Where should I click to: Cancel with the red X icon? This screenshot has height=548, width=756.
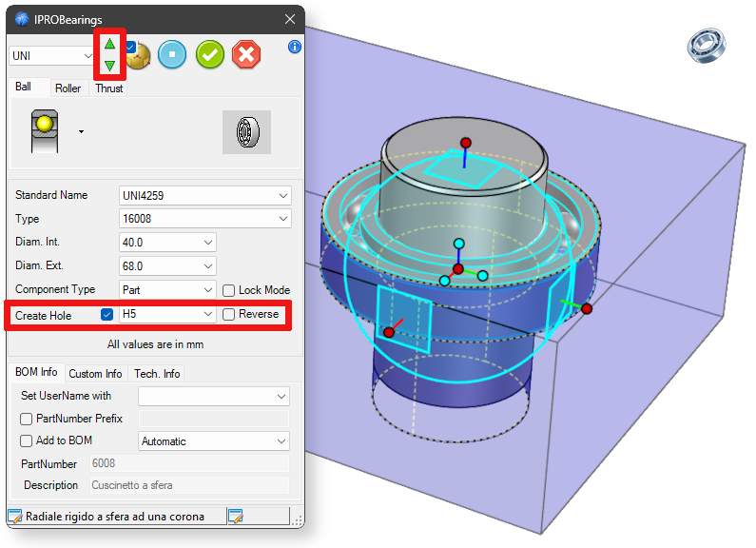pyautogui.click(x=246, y=54)
